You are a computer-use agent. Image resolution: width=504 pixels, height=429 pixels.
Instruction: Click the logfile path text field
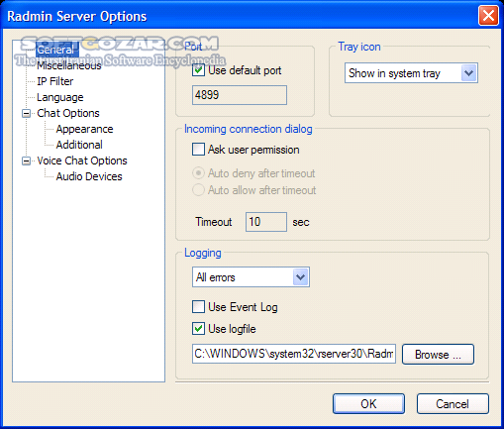pyautogui.click(x=294, y=354)
